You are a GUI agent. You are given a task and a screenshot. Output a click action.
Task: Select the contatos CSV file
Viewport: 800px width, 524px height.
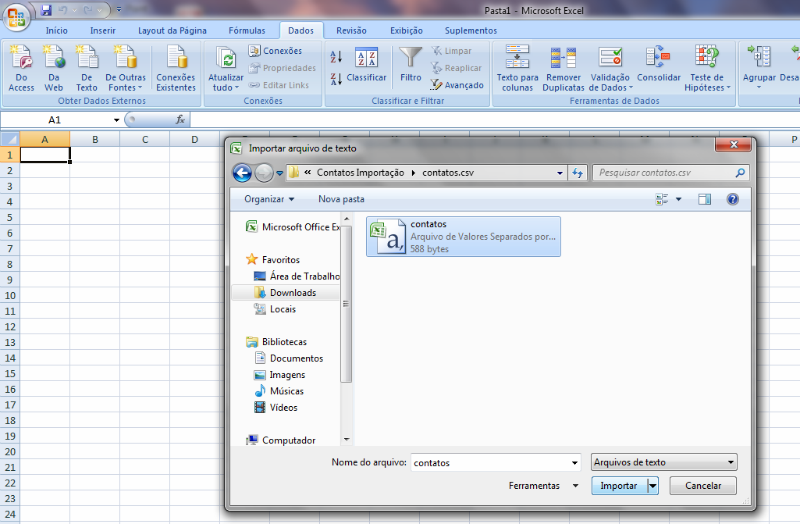[463, 236]
